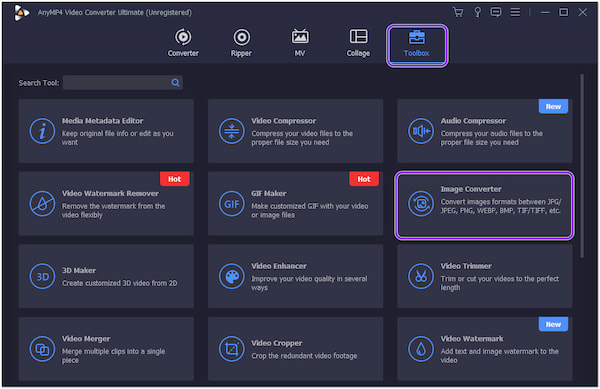
Task: Switch to the Ripper tab
Action: [241, 43]
